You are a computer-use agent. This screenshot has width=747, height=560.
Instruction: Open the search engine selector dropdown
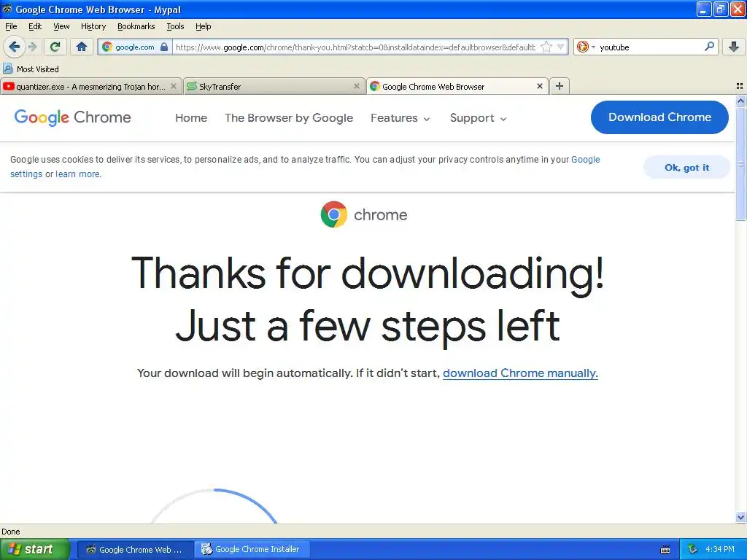(586, 47)
